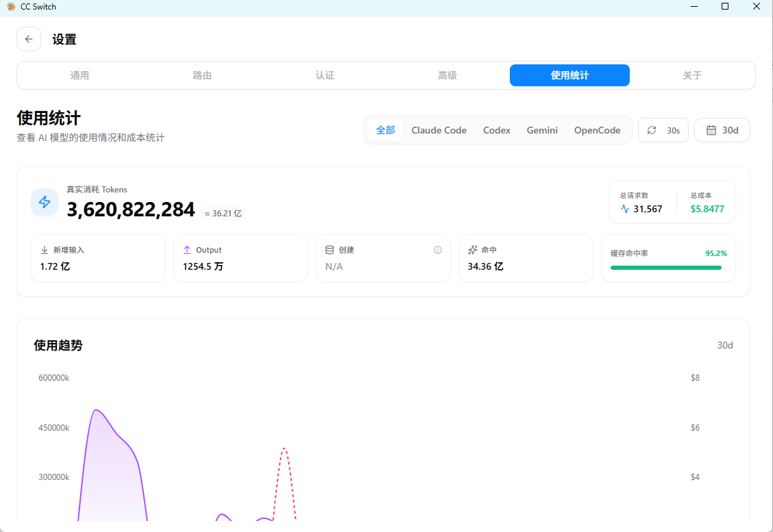Click the 真实消耗 Tokens label

tap(97, 189)
